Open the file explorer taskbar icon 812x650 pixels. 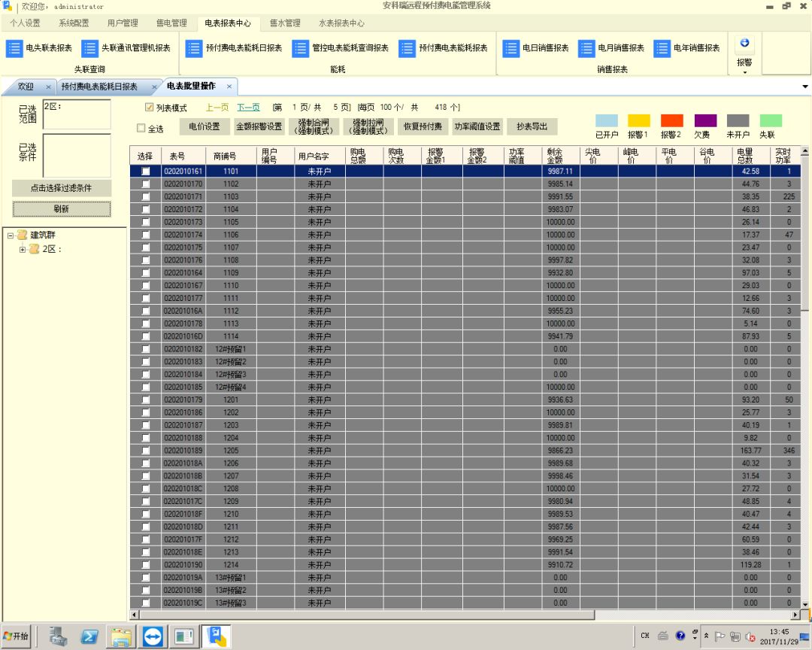click(121, 636)
